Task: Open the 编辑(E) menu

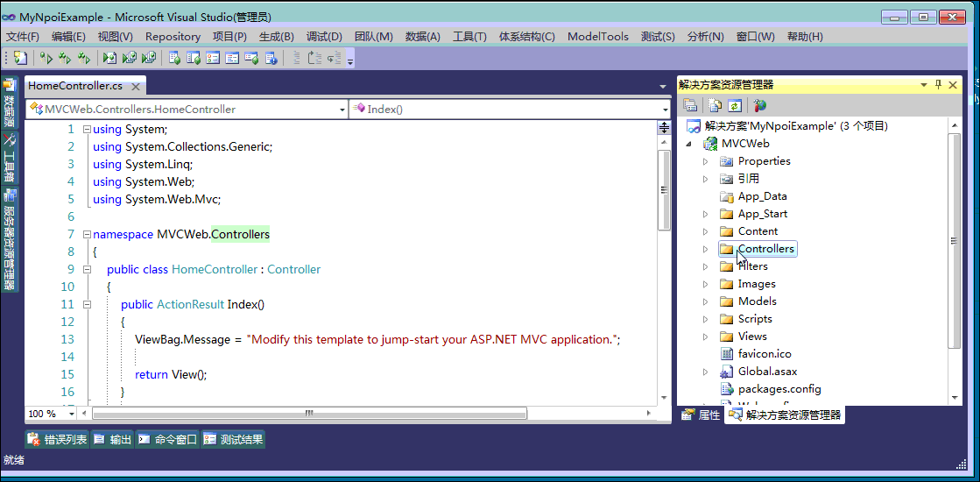Action: [69, 37]
